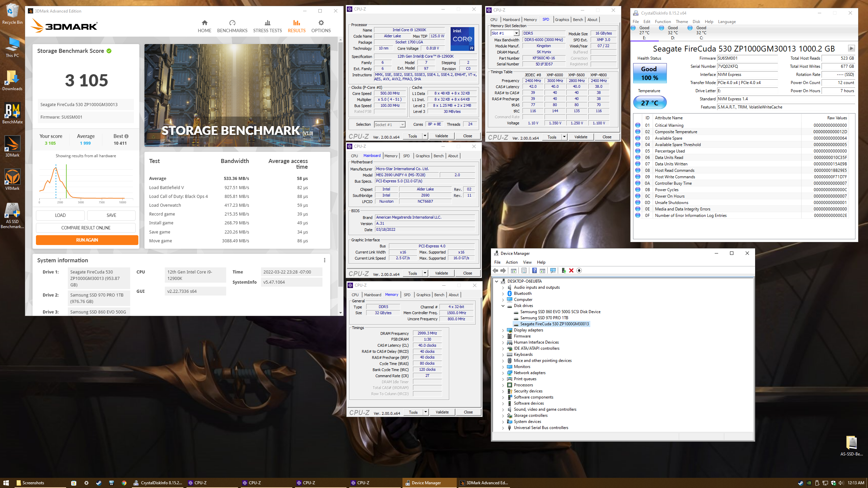This screenshot has height=488, width=868.
Task: Click Update device driver toolbar icon
Action: [x=564, y=270]
